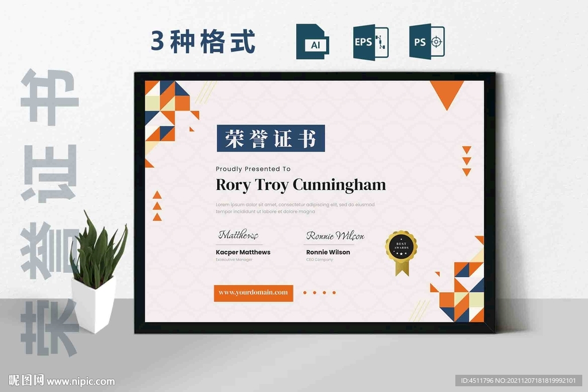This screenshot has height=392, width=588.
Task: Click the EPS file format icon
Action: (x=370, y=41)
